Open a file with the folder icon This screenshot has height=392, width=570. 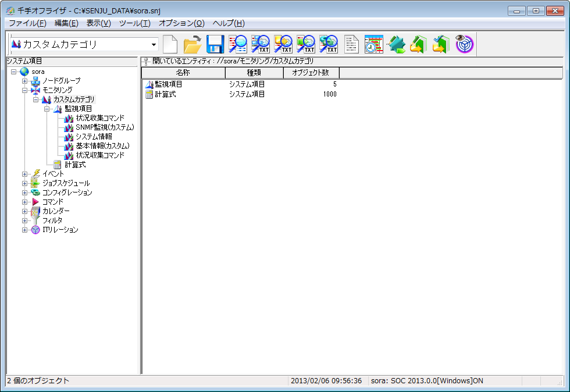point(193,44)
